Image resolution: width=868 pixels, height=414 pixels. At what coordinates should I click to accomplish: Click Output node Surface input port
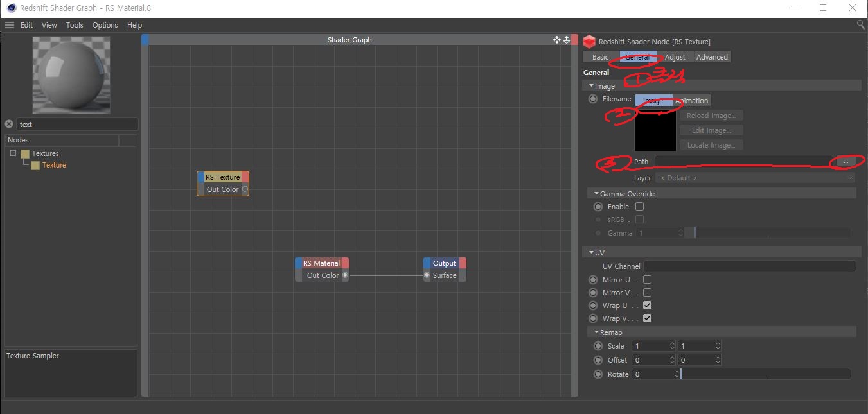click(x=427, y=275)
